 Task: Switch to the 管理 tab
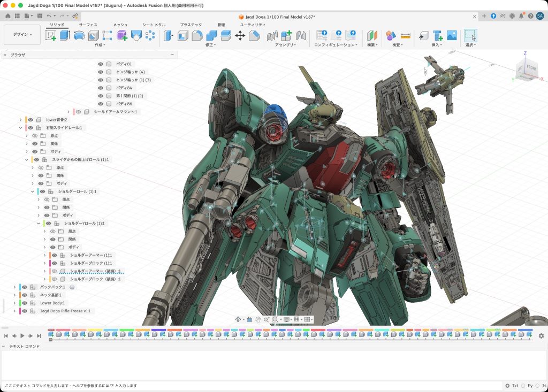(221, 25)
